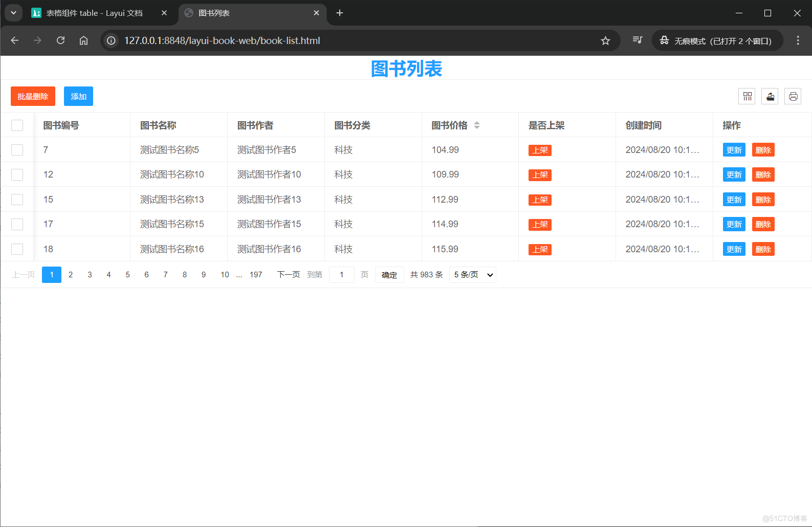Open the browser home page icon
The height and width of the screenshot is (527, 812).
tap(83, 40)
